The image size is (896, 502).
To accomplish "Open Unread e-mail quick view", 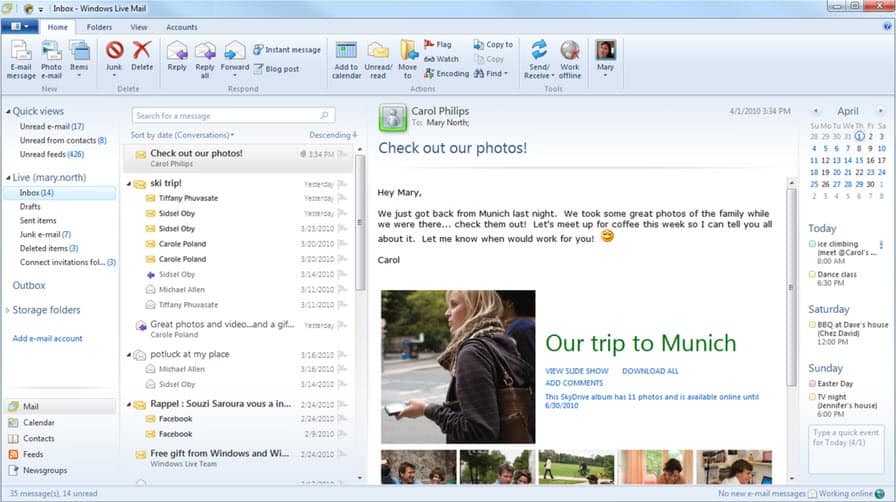I will click(51, 126).
